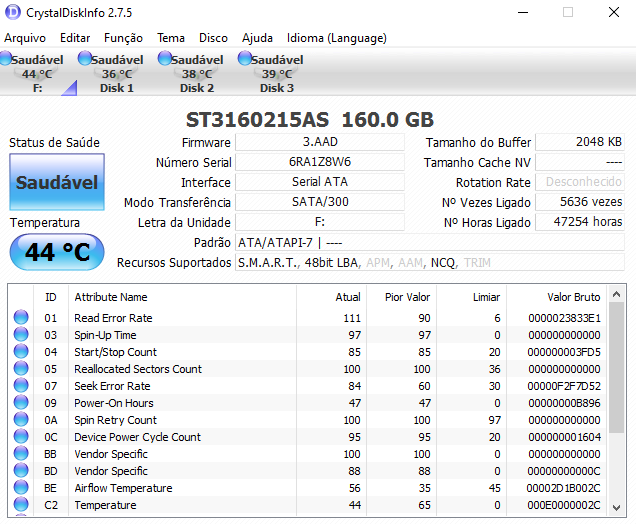Close the CrystalDiskInfo window
636x524 pixels.
tap(614, 12)
